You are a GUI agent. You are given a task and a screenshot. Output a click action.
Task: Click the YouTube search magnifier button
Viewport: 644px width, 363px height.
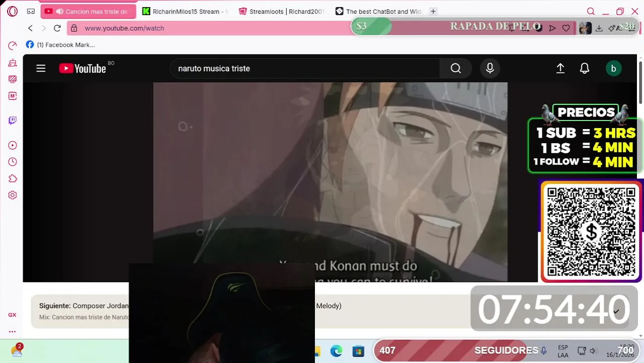pos(456,69)
